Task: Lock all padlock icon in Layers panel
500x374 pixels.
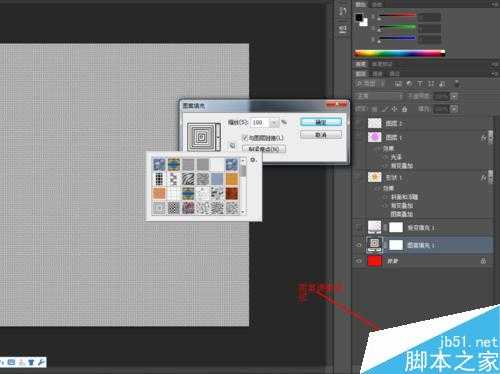Action: [x=404, y=109]
